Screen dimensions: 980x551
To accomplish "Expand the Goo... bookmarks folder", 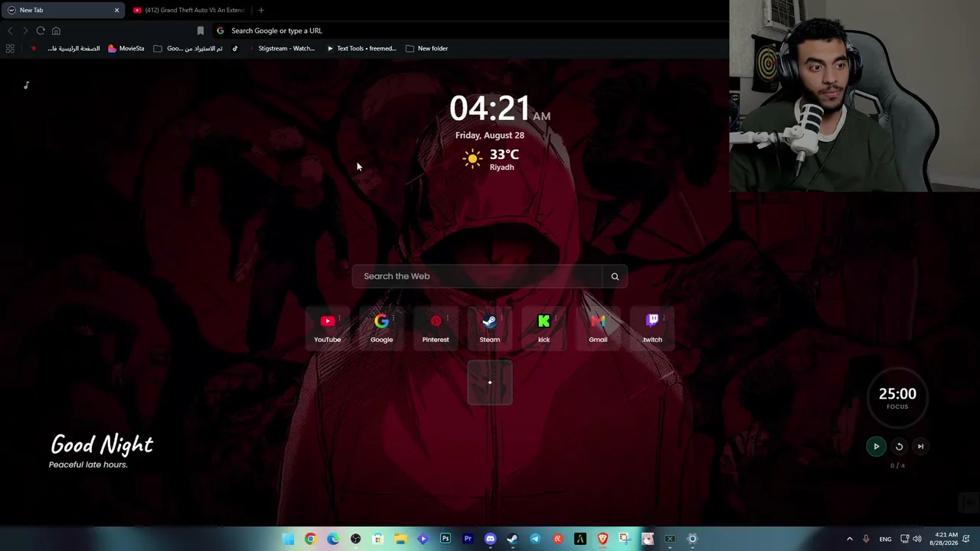I will (188, 48).
